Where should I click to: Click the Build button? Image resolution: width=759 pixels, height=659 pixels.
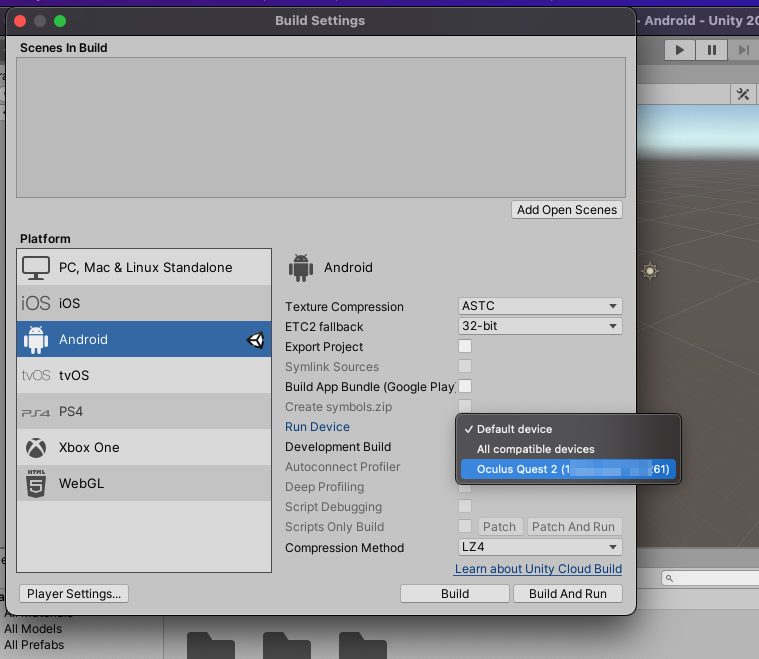point(455,594)
